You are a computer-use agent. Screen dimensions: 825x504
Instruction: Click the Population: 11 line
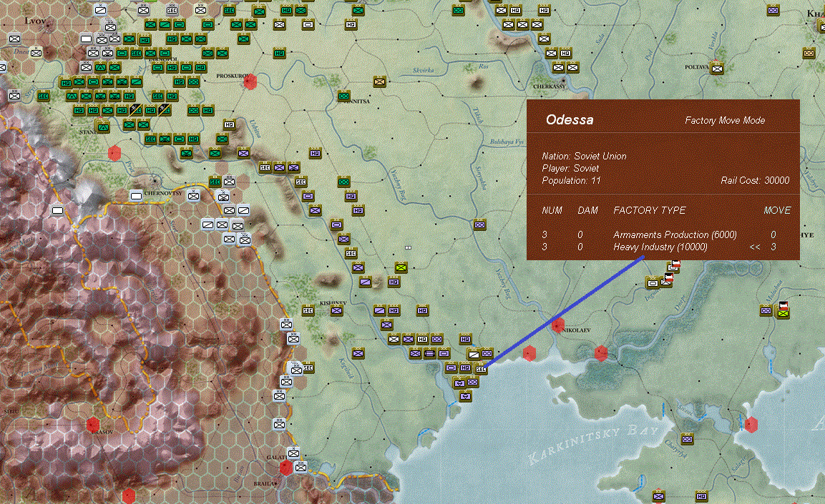(571, 180)
